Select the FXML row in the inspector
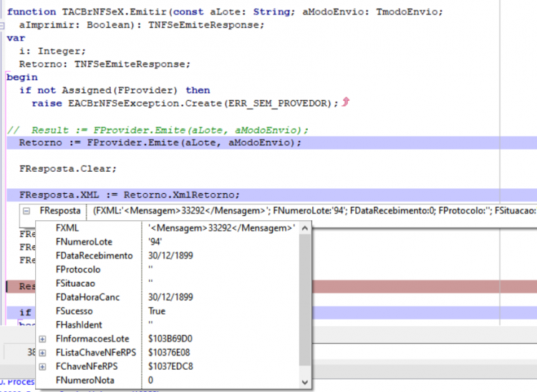The width and height of the screenshot is (537, 392). (x=168, y=228)
